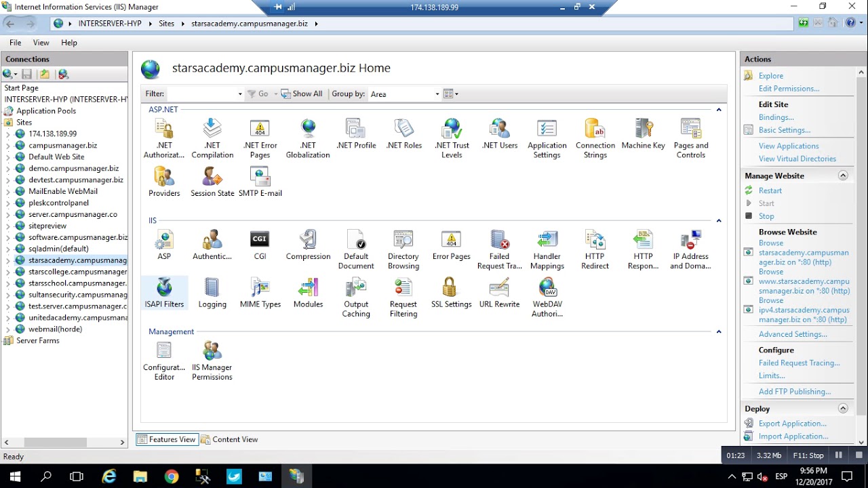Switch to Features View tab
868x488 pixels.
click(166, 439)
